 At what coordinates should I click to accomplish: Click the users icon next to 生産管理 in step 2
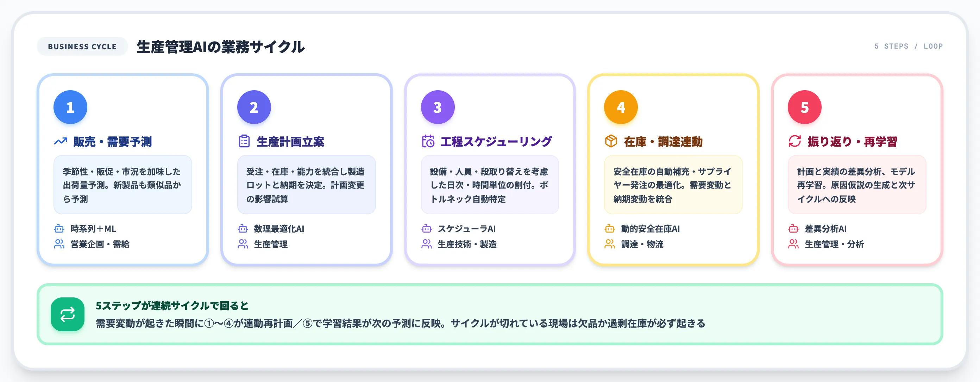pyautogui.click(x=243, y=244)
